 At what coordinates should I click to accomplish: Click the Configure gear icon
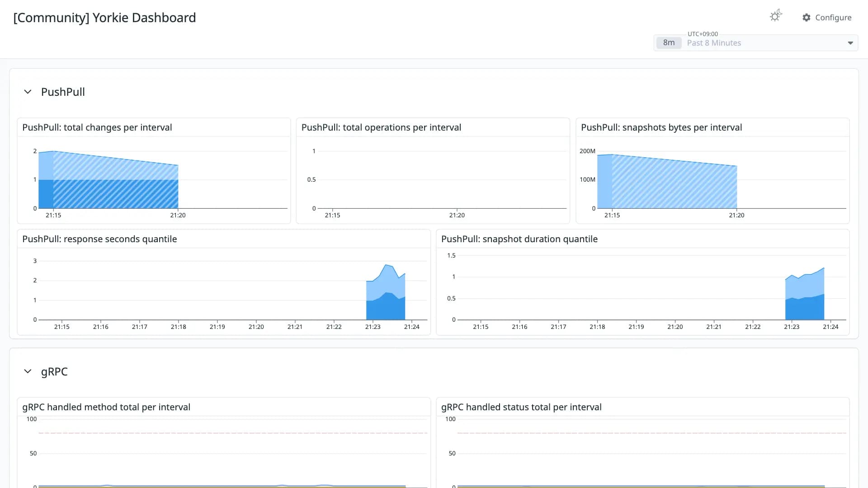coord(807,18)
